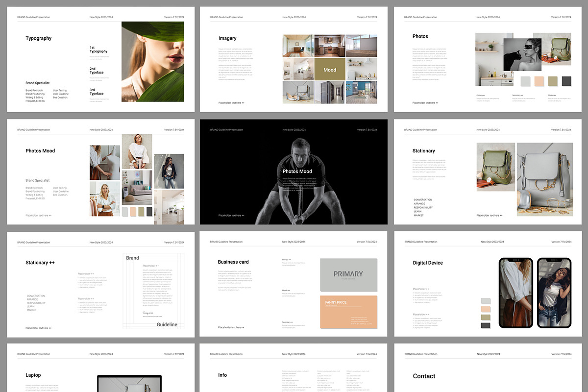Viewport: 588px width, 392px height.
Task: Click "Middle ++" label on Business card slide
Action: click(286, 291)
